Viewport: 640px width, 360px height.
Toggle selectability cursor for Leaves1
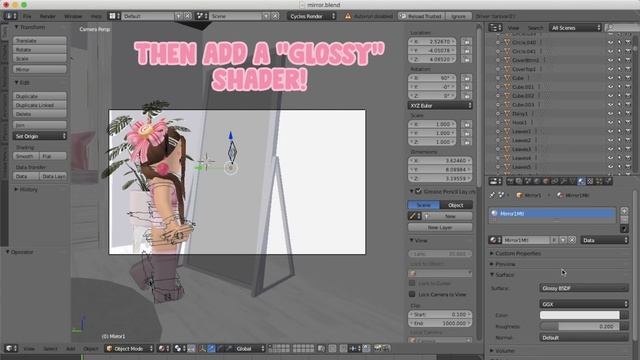point(620,131)
